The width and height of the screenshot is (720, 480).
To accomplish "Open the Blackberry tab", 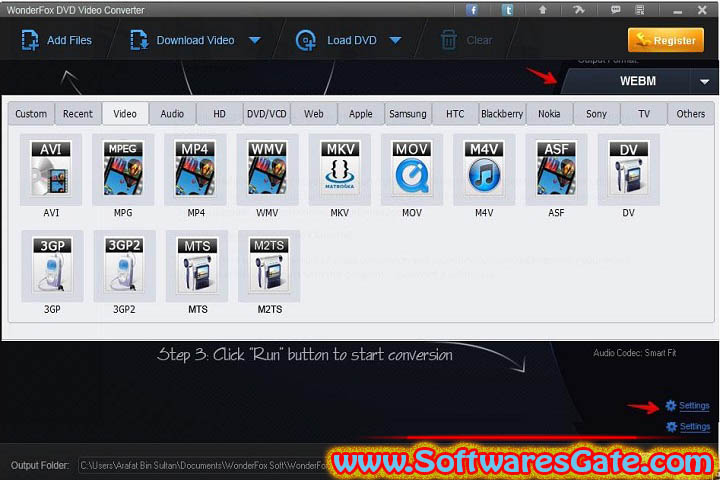I will (x=502, y=114).
